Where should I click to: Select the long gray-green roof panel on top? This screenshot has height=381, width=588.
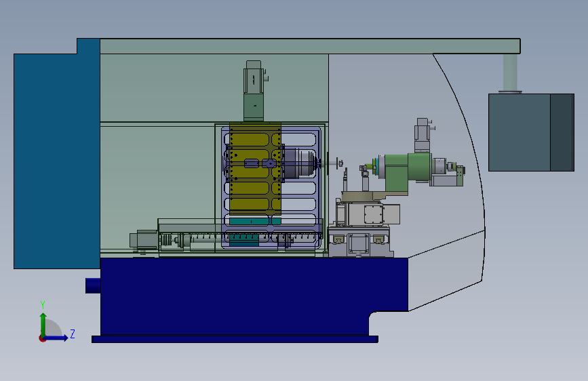click(310, 46)
